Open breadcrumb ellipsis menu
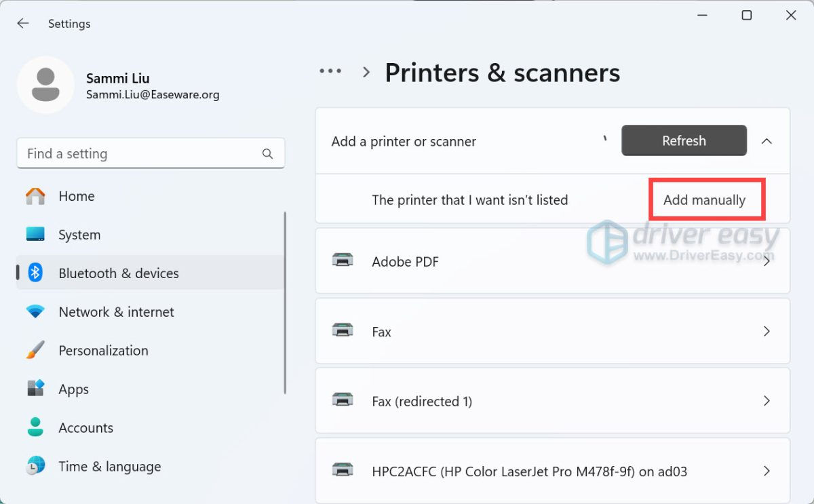814x504 pixels. pos(330,71)
